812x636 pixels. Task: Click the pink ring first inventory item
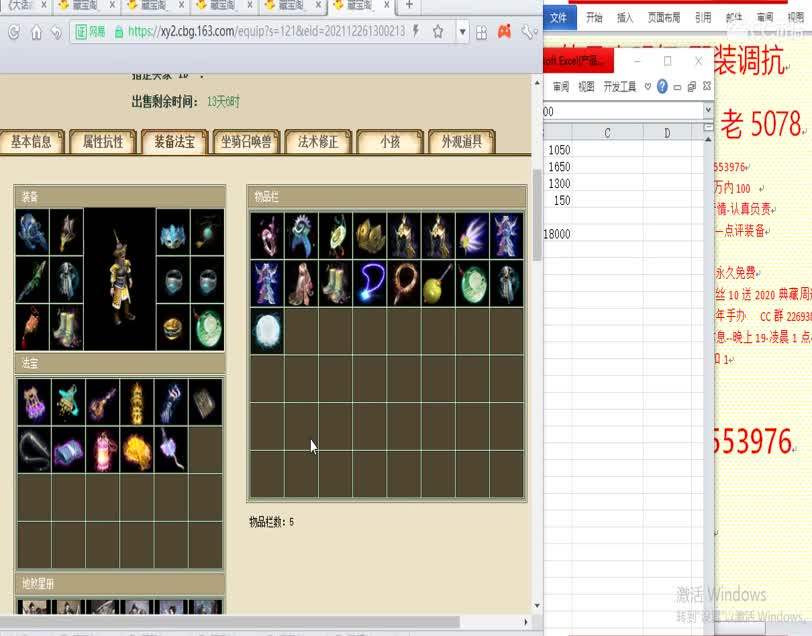pos(267,236)
